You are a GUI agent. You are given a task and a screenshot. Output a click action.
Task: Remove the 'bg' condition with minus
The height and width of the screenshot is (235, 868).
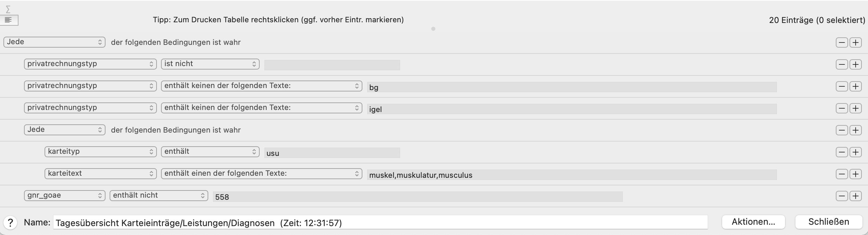(x=842, y=86)
